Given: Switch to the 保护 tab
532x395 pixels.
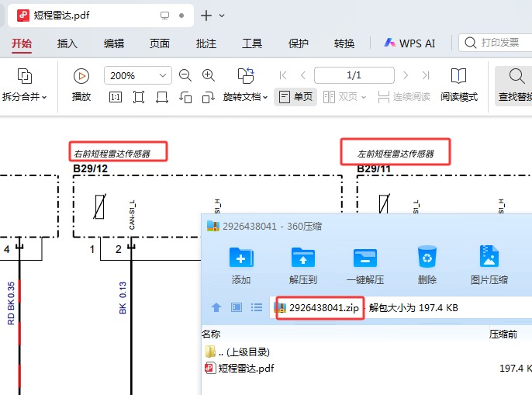Looking at the screenshot, I should tap(298, 43).
